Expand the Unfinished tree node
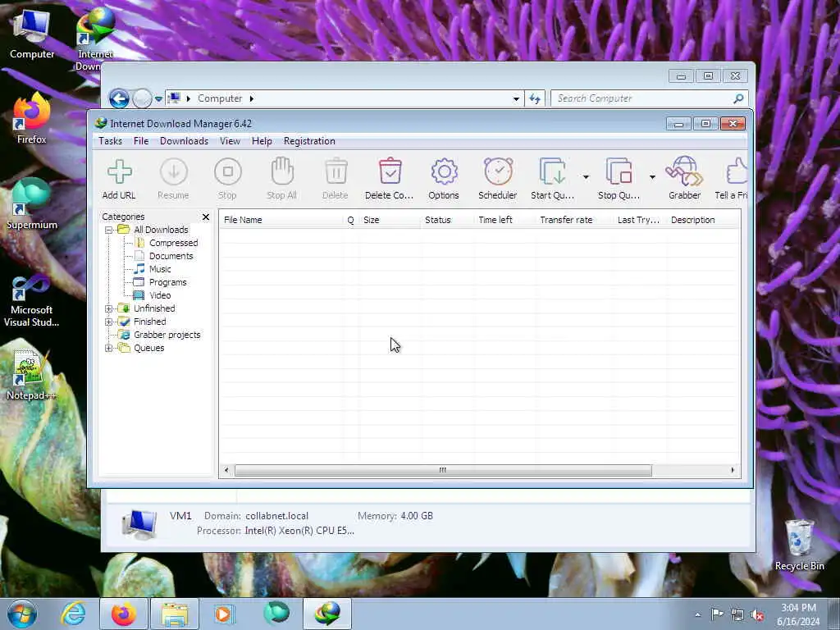The image size is (840, 630). (x=109, y=308)
